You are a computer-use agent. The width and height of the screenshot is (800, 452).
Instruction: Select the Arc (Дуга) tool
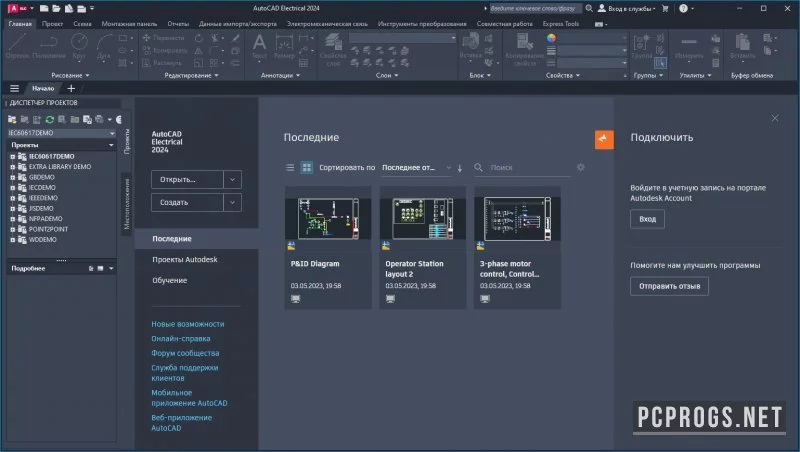[104, 47]
